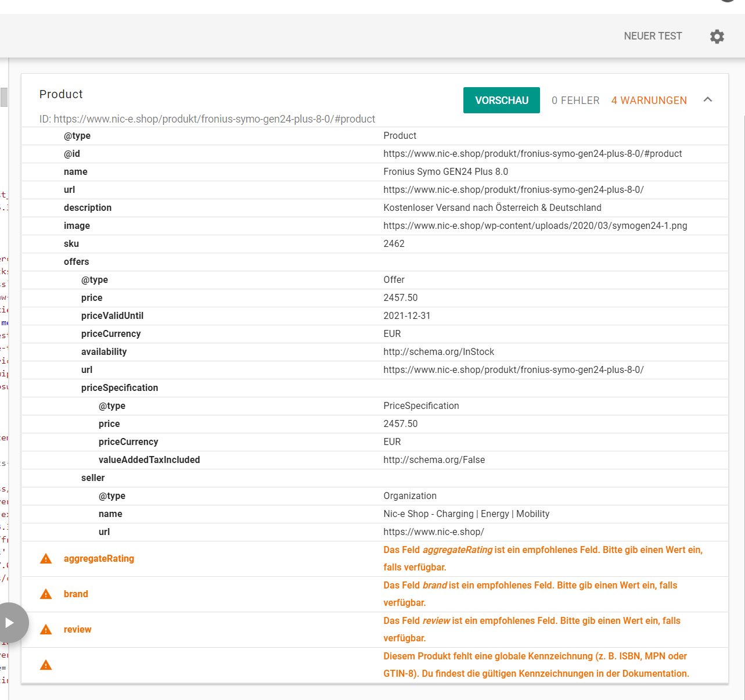Open the settings gear icon

717,37
